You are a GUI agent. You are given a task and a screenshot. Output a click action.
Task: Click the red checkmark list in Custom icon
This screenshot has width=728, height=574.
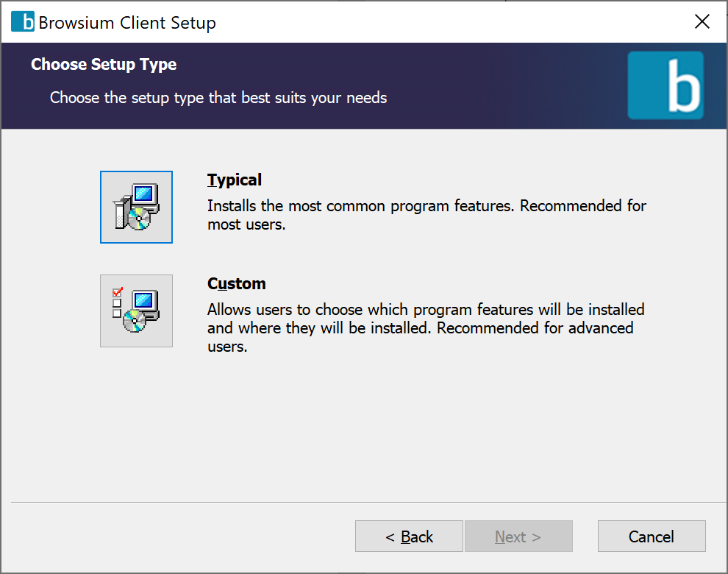117,302
